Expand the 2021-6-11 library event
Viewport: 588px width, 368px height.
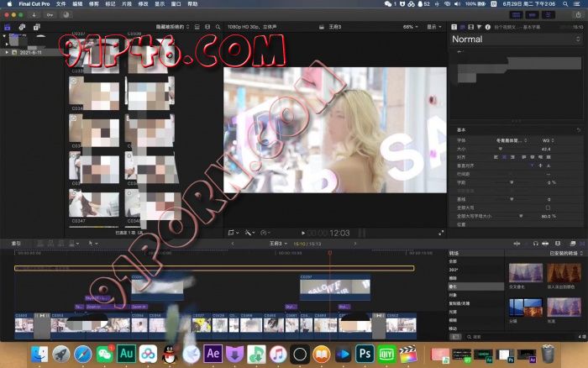tap(7, 52)
